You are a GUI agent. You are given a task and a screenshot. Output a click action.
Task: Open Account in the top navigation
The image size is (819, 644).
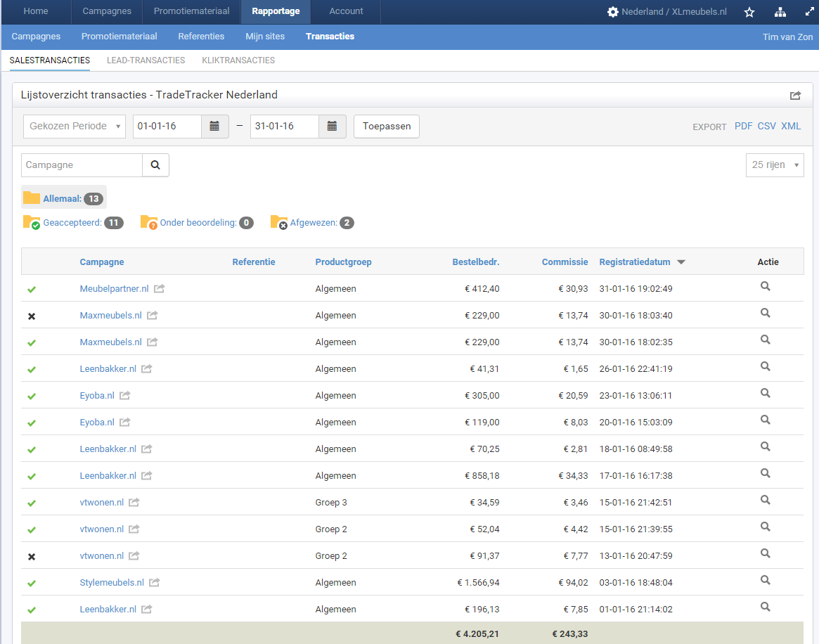pos(346,11)
